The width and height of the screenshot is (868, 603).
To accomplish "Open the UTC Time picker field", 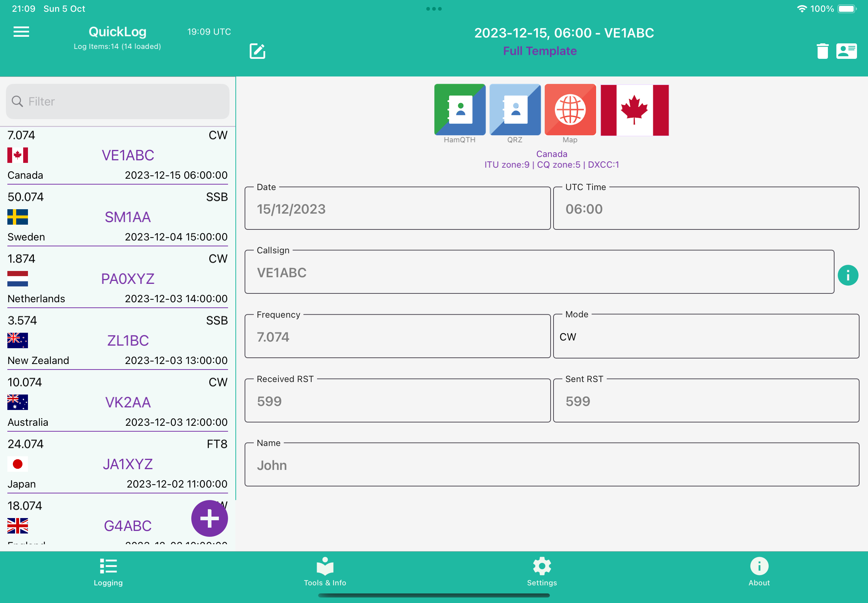I will pos(706,209).
